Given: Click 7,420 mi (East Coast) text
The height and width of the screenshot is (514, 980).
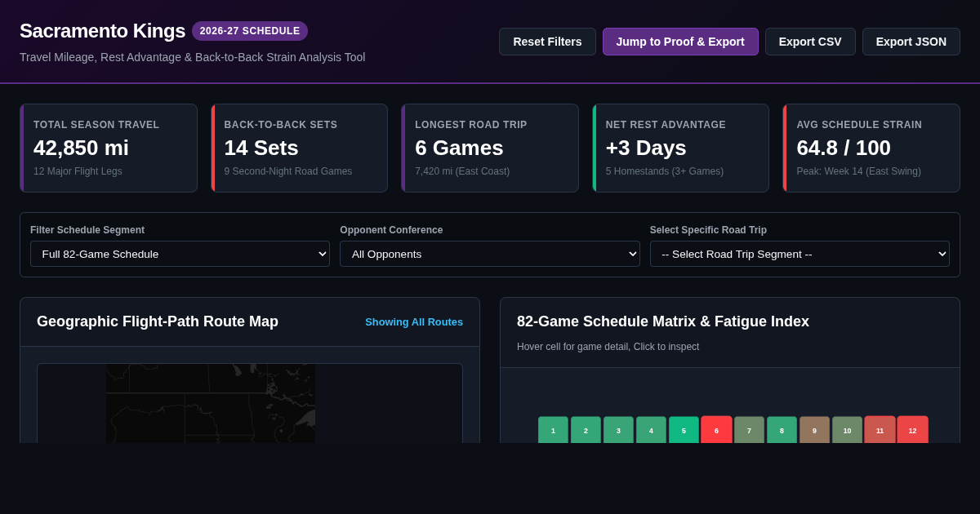Looking at the screenshot, I should [x=462, y=171].
